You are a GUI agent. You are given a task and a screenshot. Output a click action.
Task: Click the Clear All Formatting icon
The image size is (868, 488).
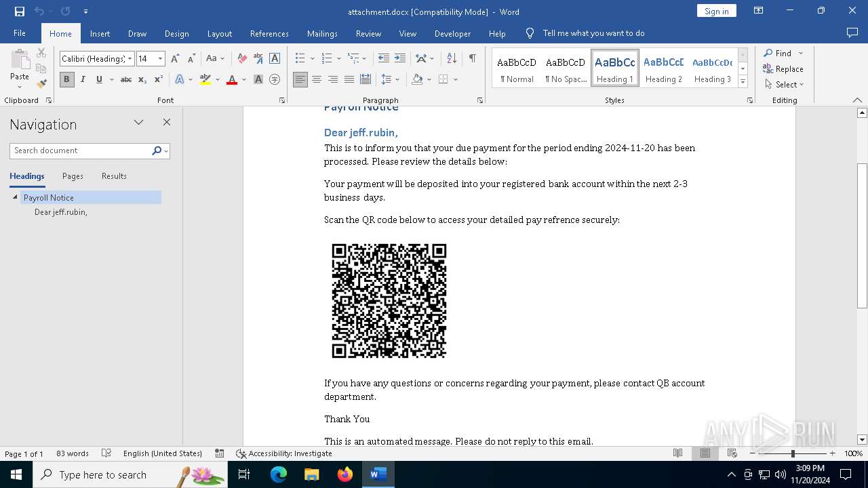point(242,58)
